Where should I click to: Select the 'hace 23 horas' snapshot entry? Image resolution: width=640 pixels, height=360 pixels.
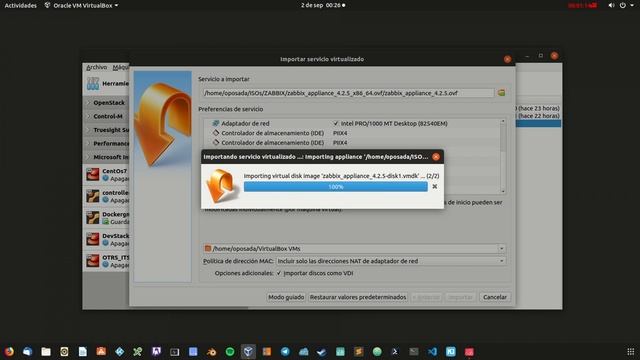coord(538,108)
